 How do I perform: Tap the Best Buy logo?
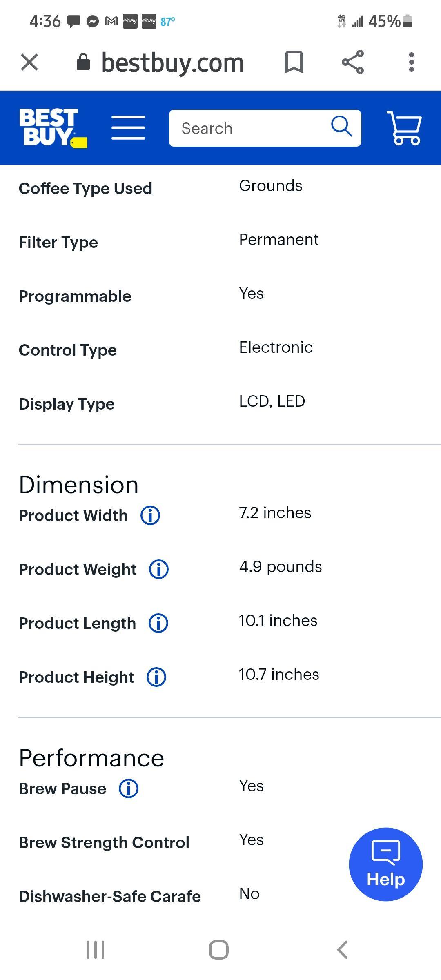click(x=53, y=128)
